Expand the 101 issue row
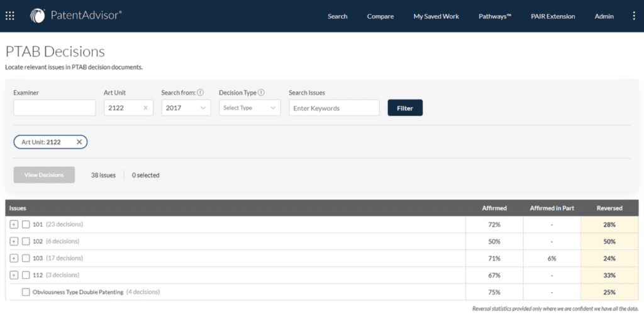 (x=14, y=224)
